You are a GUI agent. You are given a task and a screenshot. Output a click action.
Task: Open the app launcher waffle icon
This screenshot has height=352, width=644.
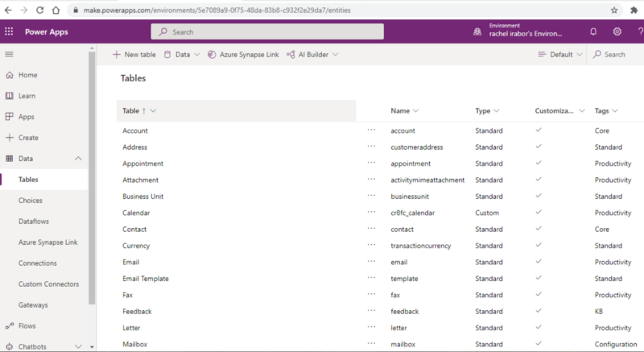point(9,31)
